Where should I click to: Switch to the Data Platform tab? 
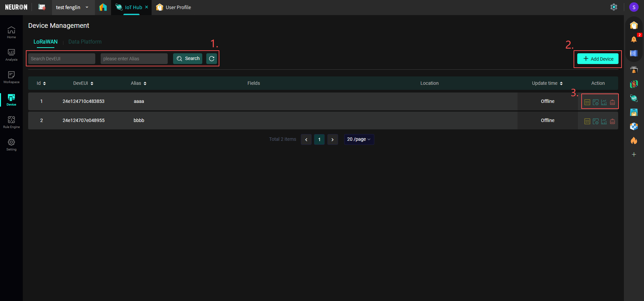85,42
